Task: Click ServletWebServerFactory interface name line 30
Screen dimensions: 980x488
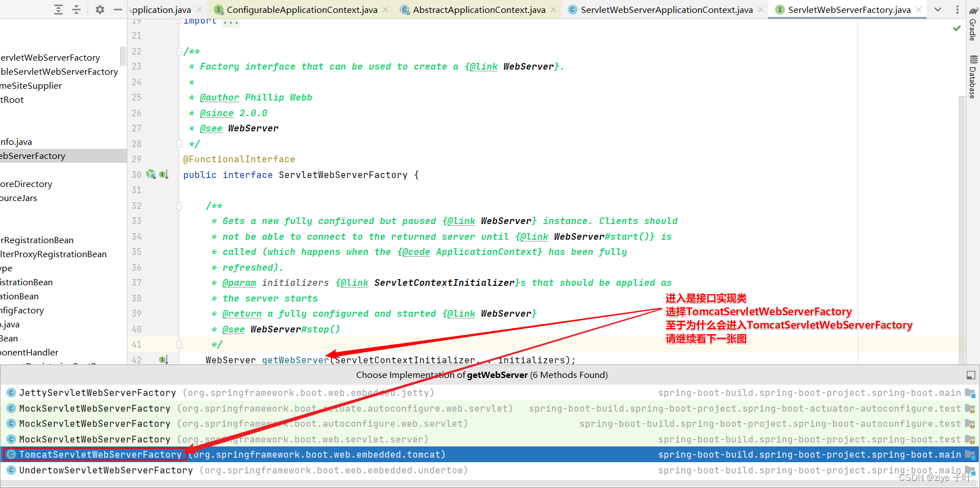Action: (343, 175)
